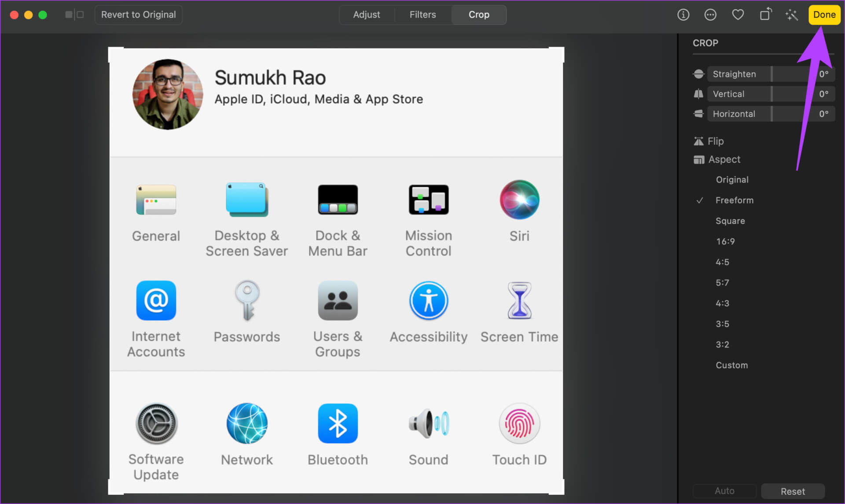Viewport: 845px width, 504px height.
Task: Select the Square aspect ratio
Action: point(730,221)
